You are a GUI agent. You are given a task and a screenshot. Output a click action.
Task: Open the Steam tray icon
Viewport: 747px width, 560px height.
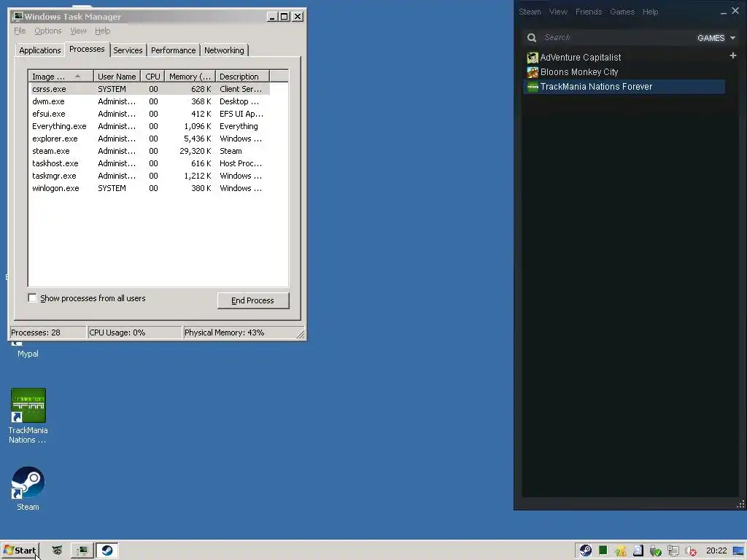(x=586, y=551)
